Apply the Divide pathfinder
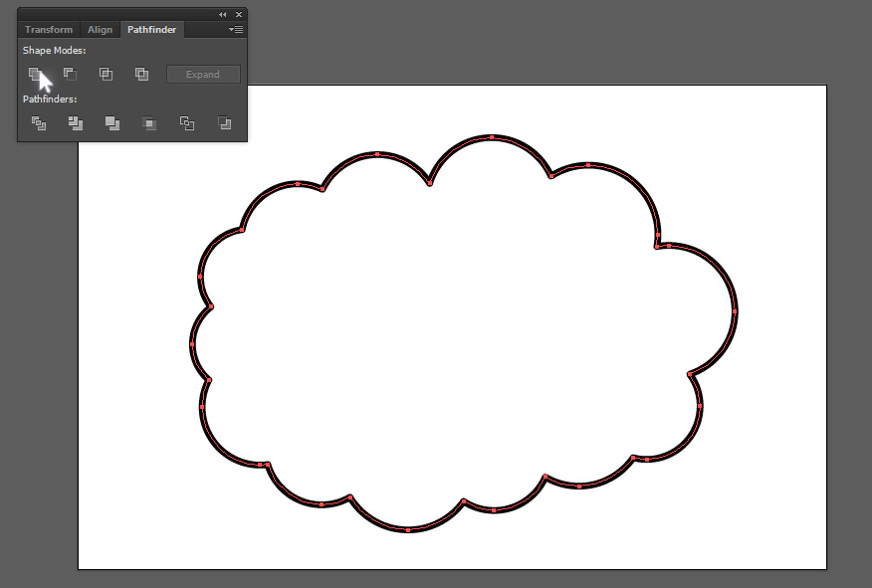The width and height of the screenshot is (872, 588). pyautogui.click(x=39, y=122)
